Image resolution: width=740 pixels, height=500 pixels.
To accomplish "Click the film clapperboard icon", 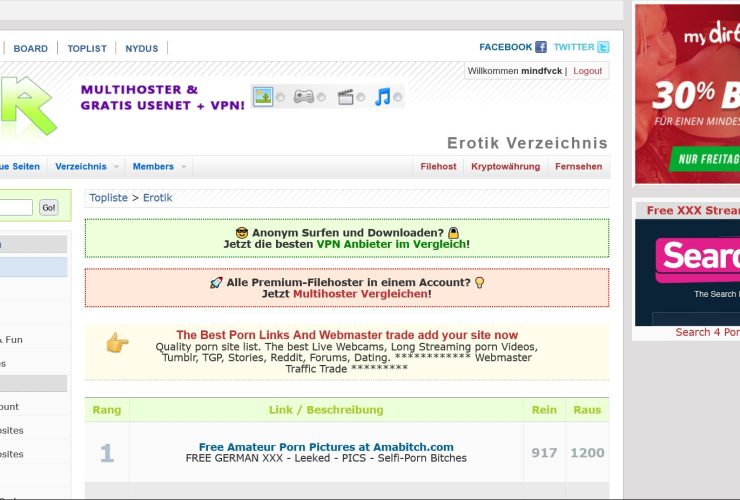I will click(345, 97).
